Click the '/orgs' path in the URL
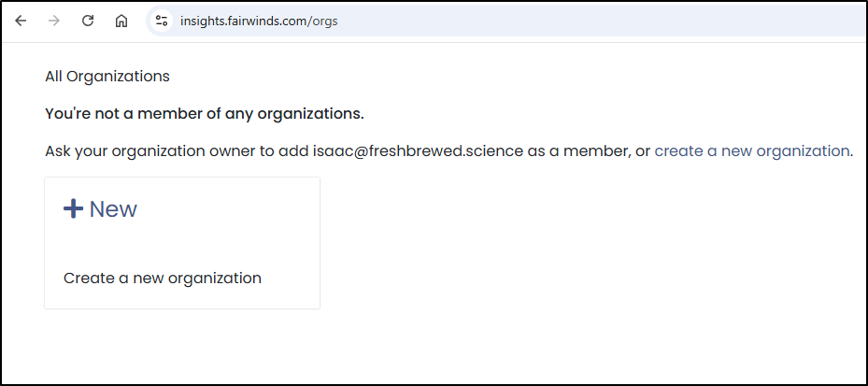The image size is (868, 386). (x=324, y=21)
